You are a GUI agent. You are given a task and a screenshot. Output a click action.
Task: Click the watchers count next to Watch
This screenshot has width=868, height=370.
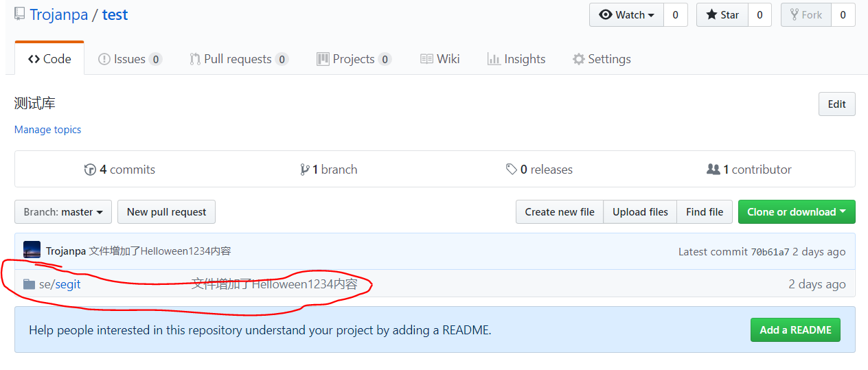pyautogui.click(x=676, y=15)
